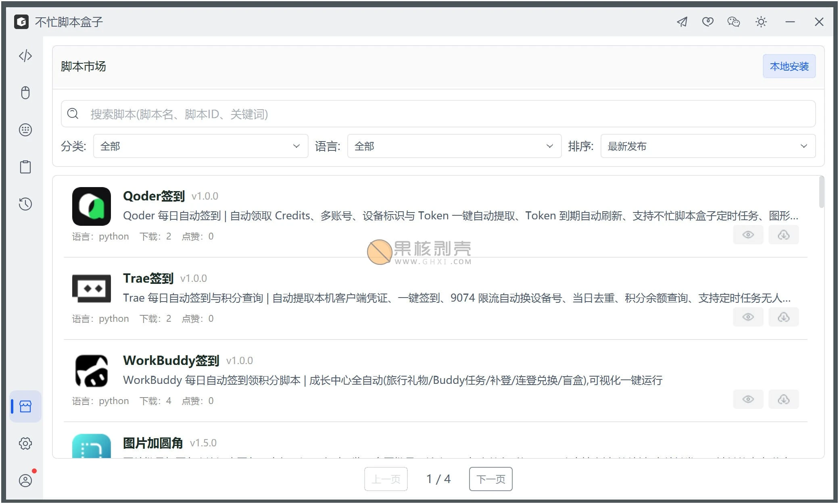Image resolution: width=839 pixels, height=504 pixels.
Task: Select the script market store icon
Action: pos(25,406)
